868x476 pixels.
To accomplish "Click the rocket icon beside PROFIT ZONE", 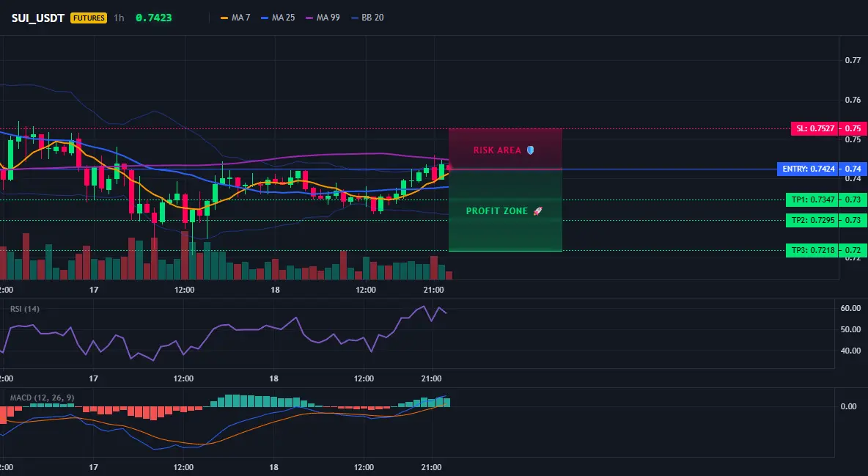I will 537,211.
